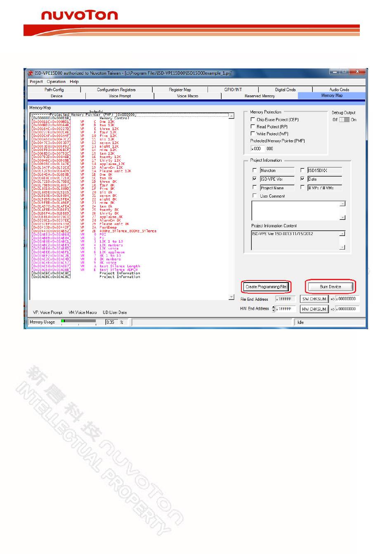Open the Operation menu

(56, 82)
